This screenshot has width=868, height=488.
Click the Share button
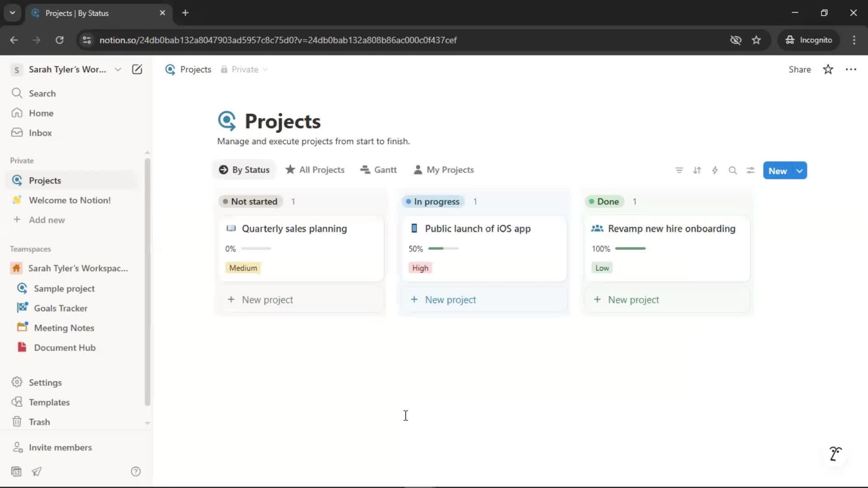[x=799, y=69]
